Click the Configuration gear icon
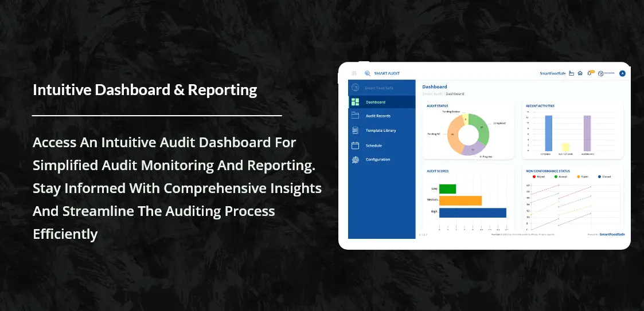This screenshot has width=644, height=311. point(356,160)
